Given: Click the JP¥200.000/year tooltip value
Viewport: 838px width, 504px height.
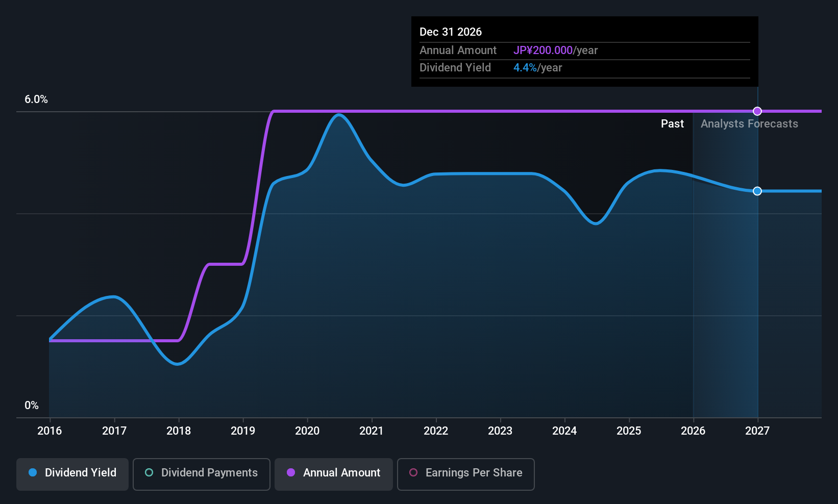Looking at the screenshot, I should tap(555, 51).
